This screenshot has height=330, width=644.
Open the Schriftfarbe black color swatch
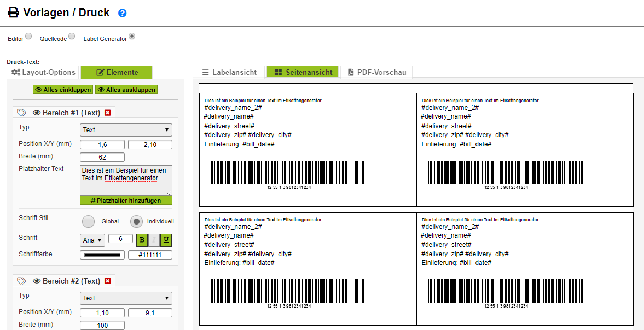(102, 255)
